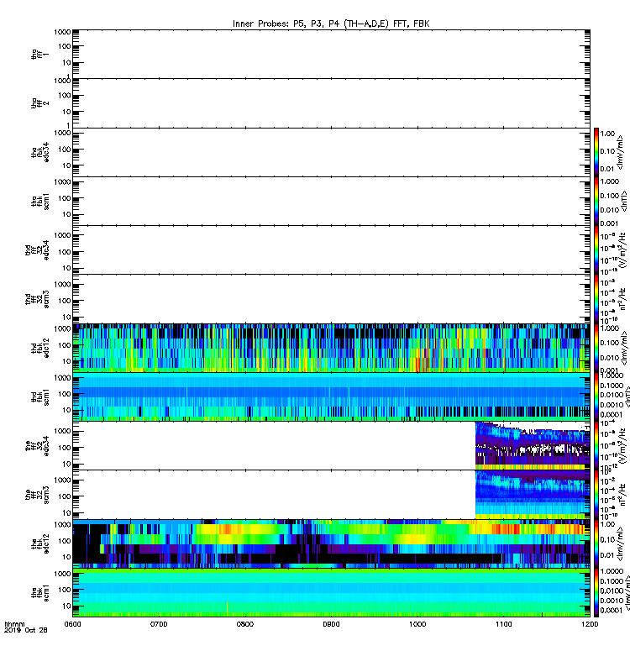Viewport: 630px width, 672px height.
Task: Select the 'tha fff 2' panel label
Action: coord(39,102)
